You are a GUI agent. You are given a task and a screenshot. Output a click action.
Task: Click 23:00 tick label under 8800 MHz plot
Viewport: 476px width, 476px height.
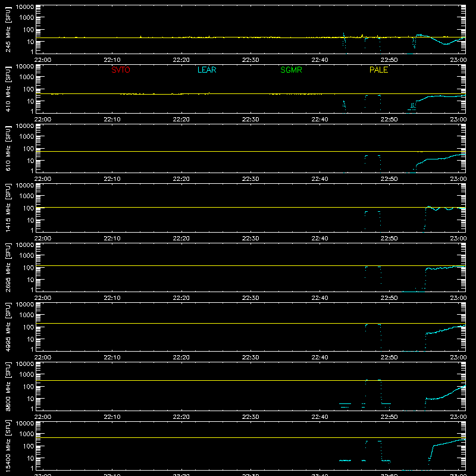point(458,417)
